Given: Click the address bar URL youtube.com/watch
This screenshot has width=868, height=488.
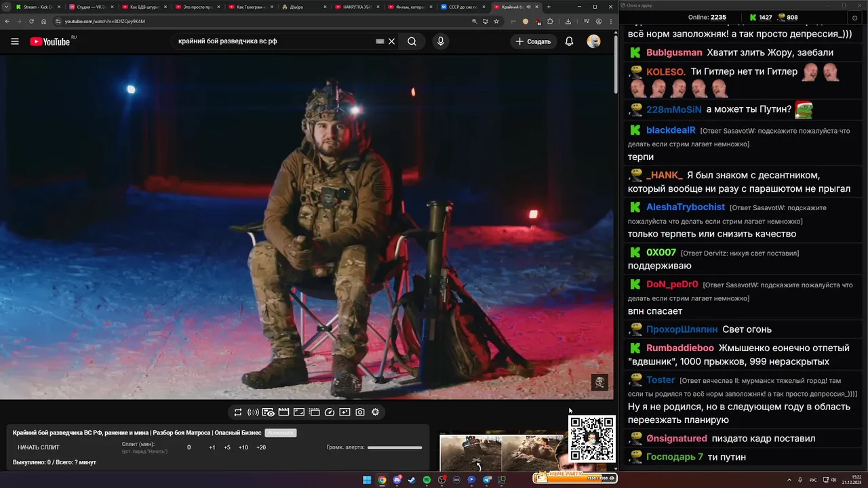Looking at the screenshot, I should 104,21.
